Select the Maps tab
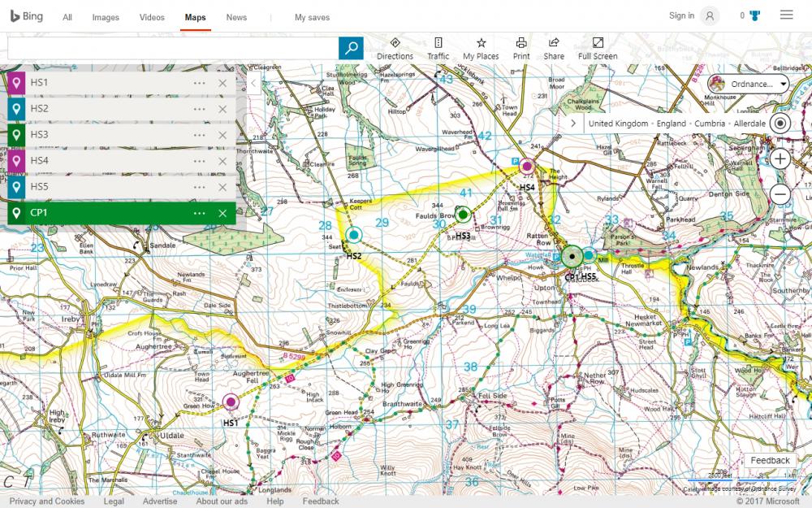Screen dimensions: 812x508 195,17
